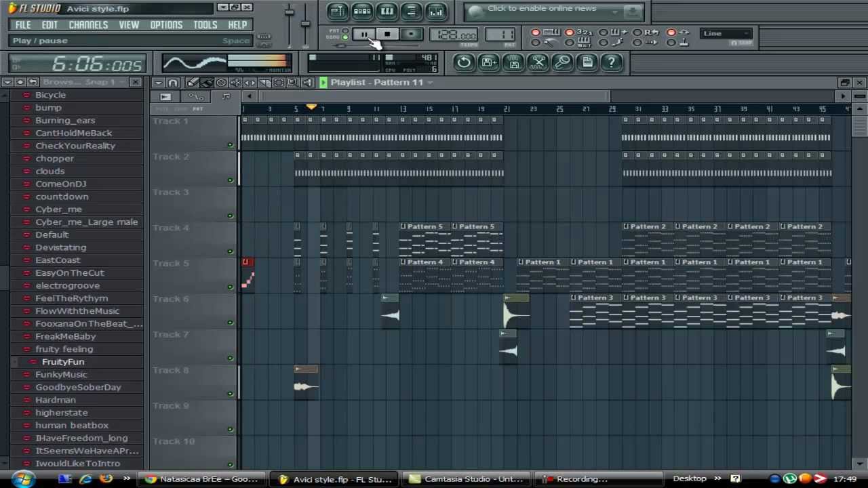Open the HELP menu
This screenshot has width=868, height=488.
[x=237, y=25]
